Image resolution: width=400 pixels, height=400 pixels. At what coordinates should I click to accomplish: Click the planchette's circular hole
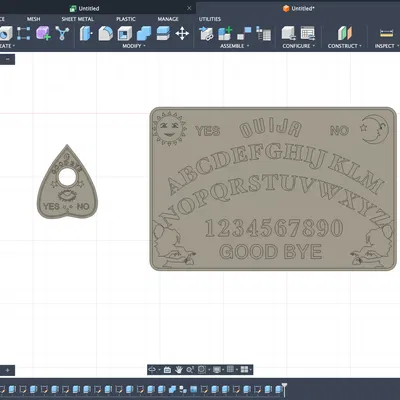pos(67,177)
